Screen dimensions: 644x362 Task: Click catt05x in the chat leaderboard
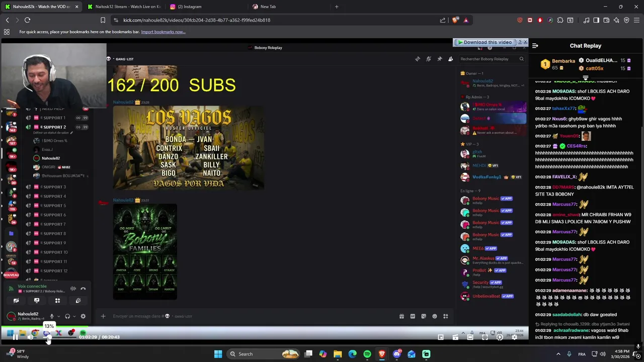[594, 68]
